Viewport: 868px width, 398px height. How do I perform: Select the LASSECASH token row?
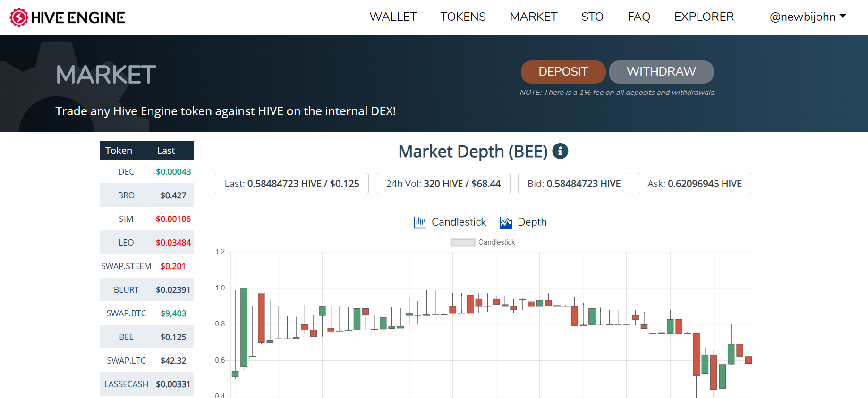(147, 384)
